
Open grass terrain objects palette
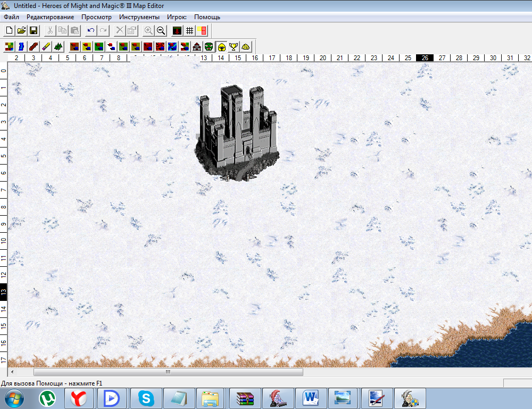(99, 46)
